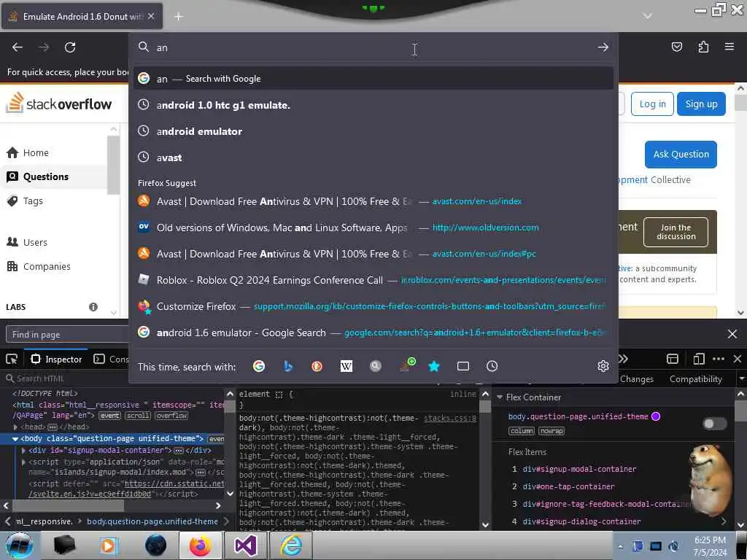Select div#signup-modal-container flex item

pyautogui.click(x=579, y=469)
